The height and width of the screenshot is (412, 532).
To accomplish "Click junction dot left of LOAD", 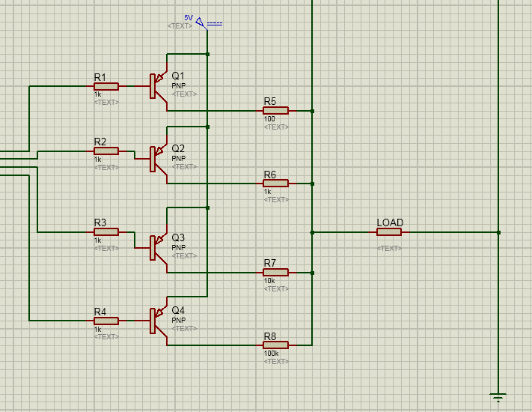I will point(312,232).
